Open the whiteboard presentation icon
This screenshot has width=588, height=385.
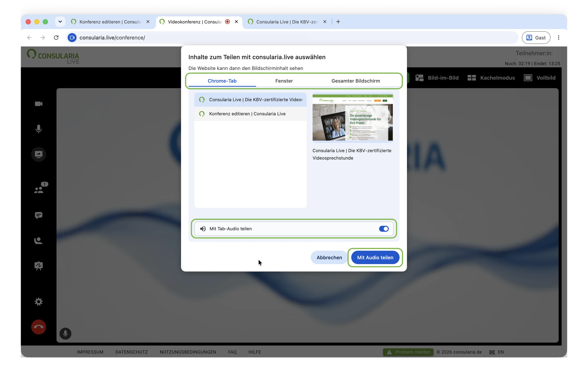tap(39, 266)
